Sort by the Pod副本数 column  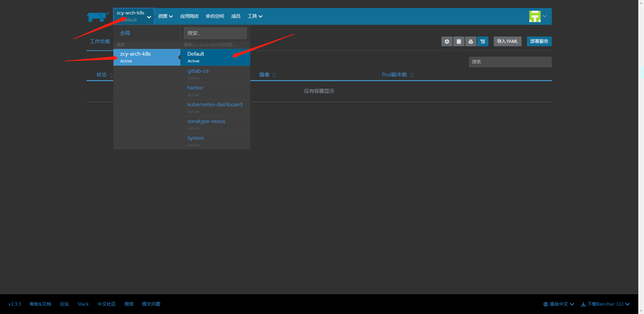[397, 75]
